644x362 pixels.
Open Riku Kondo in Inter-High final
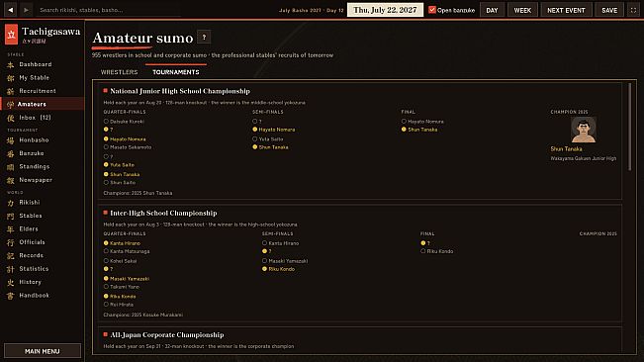[x=440, y=251]
